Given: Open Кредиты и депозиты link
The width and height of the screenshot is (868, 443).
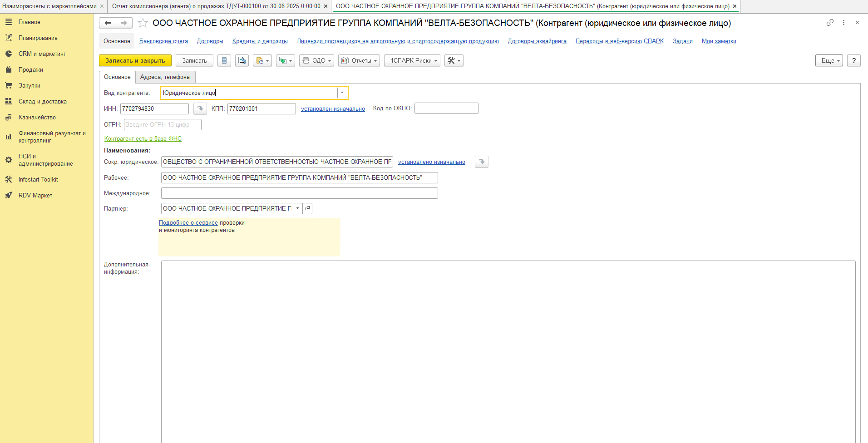Looking at the screenshot, I should [260, 41].
